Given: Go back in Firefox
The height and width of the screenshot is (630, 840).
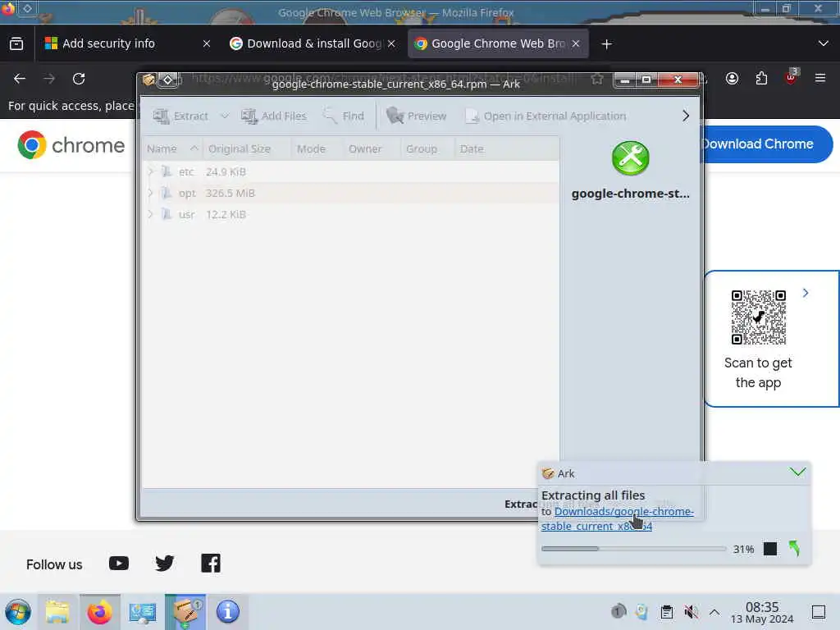Looking at the screenshot, I should [x=20, y=79].
